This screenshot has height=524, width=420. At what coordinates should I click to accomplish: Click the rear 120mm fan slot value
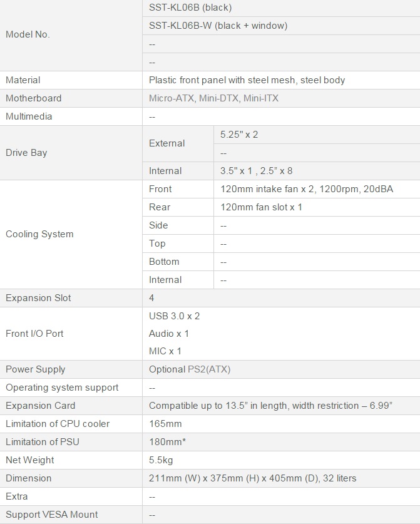pyautogui.click(x=261, y=207)
